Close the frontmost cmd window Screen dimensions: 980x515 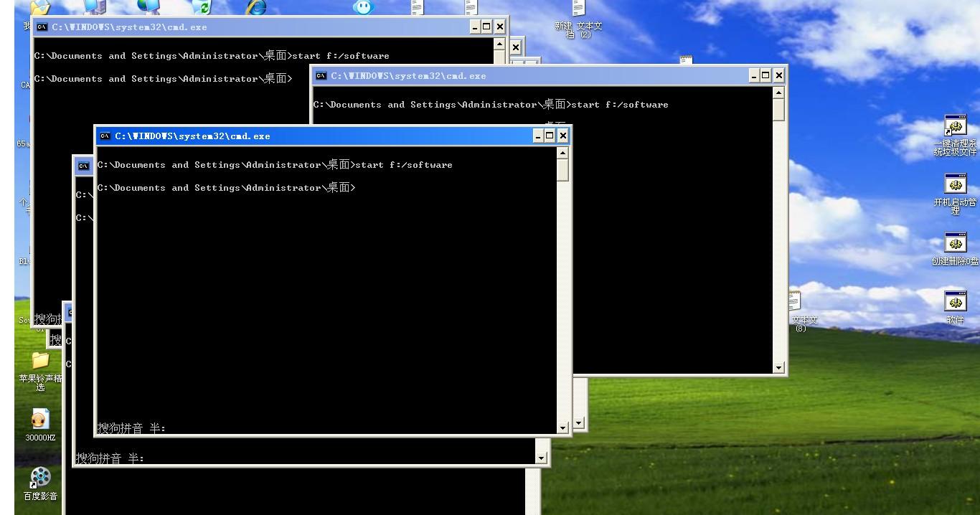(562, 136)
